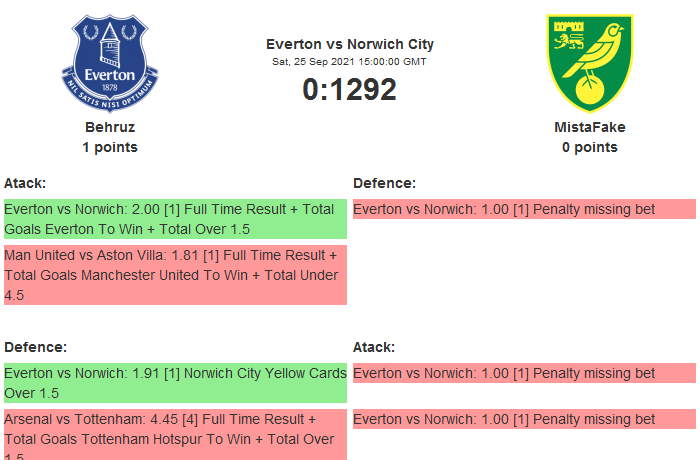Select the red Man United vs Aston Villa bet

[x=174, y=275]
